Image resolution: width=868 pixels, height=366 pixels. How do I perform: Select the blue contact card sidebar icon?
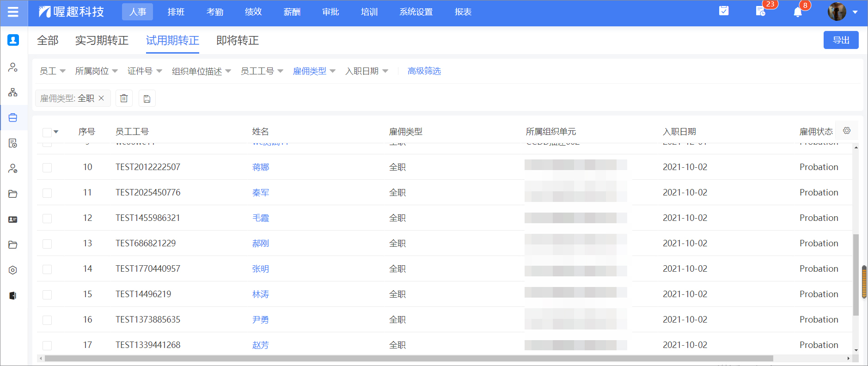coord(13,40)
